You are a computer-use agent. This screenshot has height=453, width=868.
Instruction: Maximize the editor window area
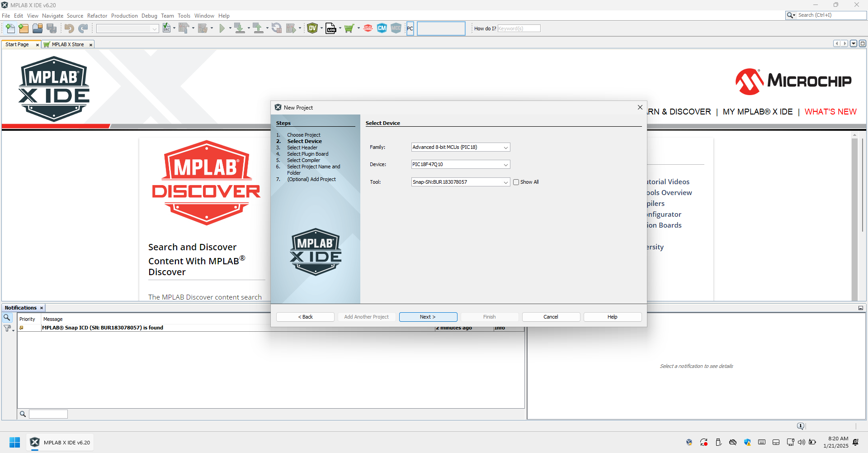[863, 43]
